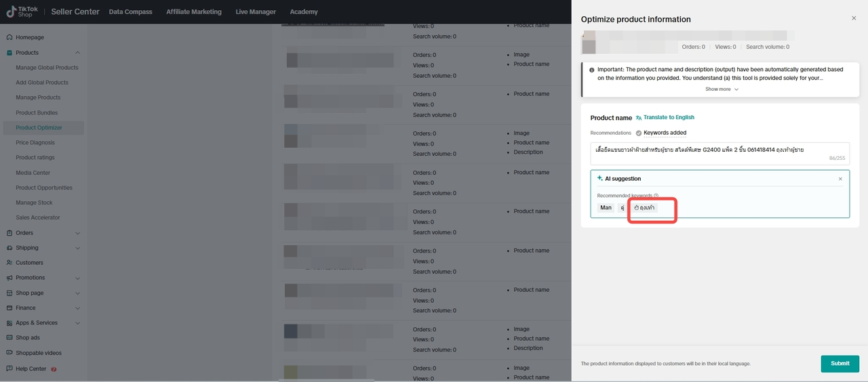Click the TikTok Shop logo
This screenshot has height=382, width=868.
tap(22, 12)
